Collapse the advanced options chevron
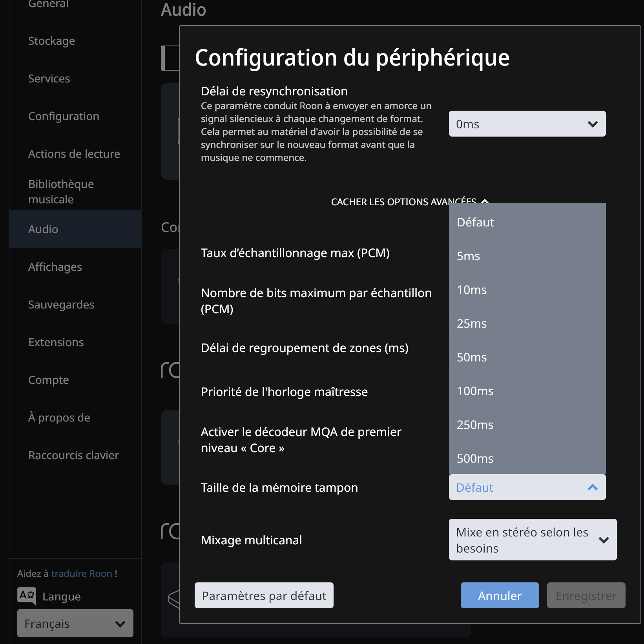644x644 pixels. pos(485,201)
